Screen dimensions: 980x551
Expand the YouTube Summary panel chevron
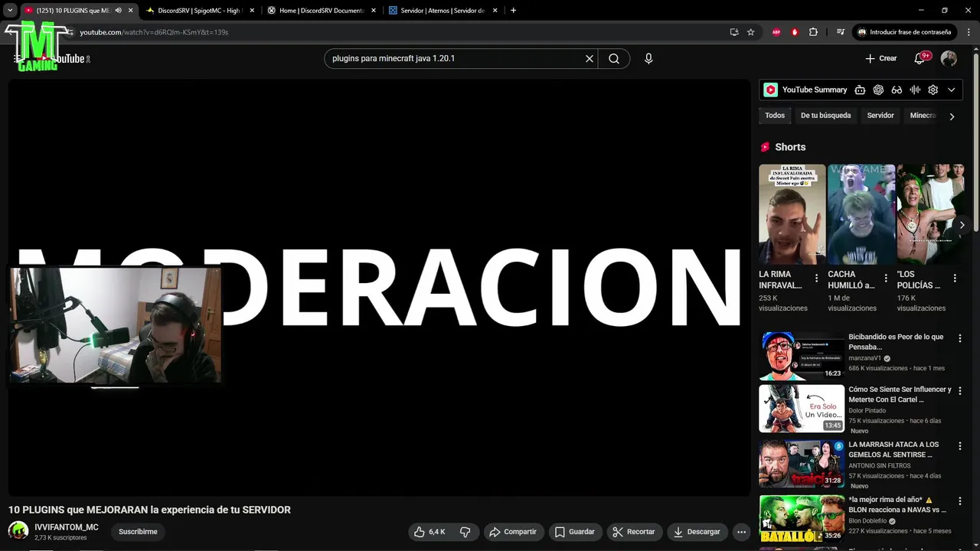pos(952,90)
